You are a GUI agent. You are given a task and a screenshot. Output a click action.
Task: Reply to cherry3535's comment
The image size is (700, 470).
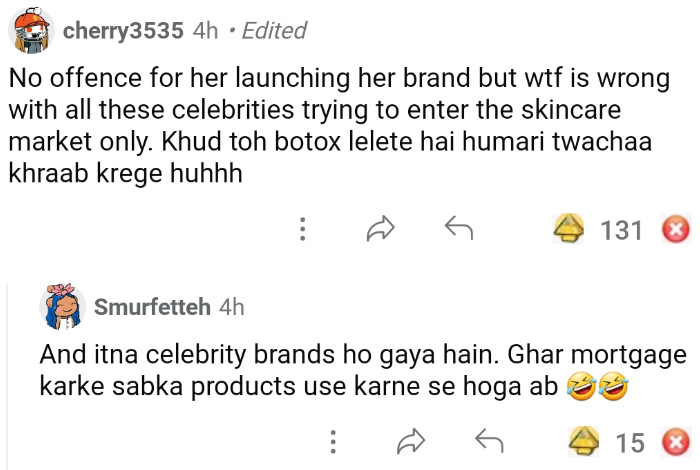pos(458,231)
